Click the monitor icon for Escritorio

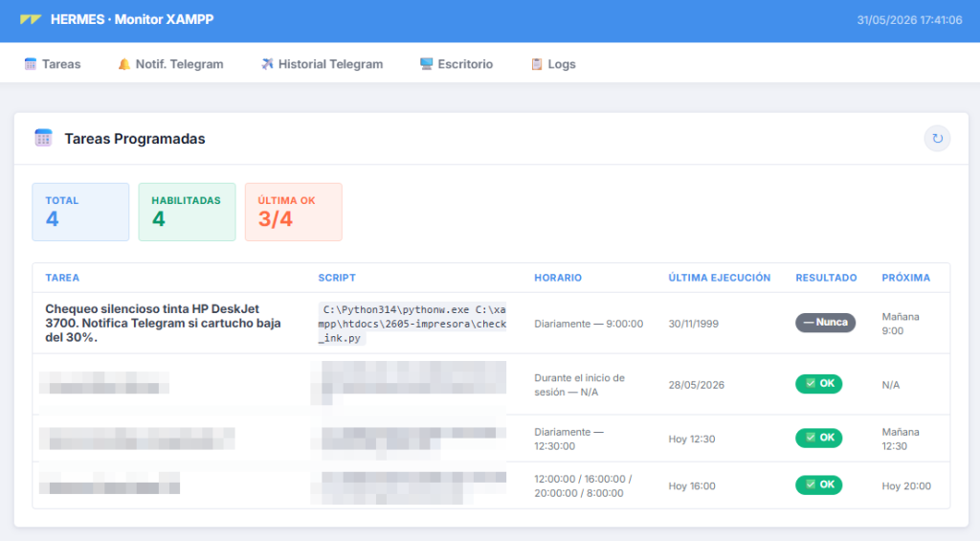426,64
